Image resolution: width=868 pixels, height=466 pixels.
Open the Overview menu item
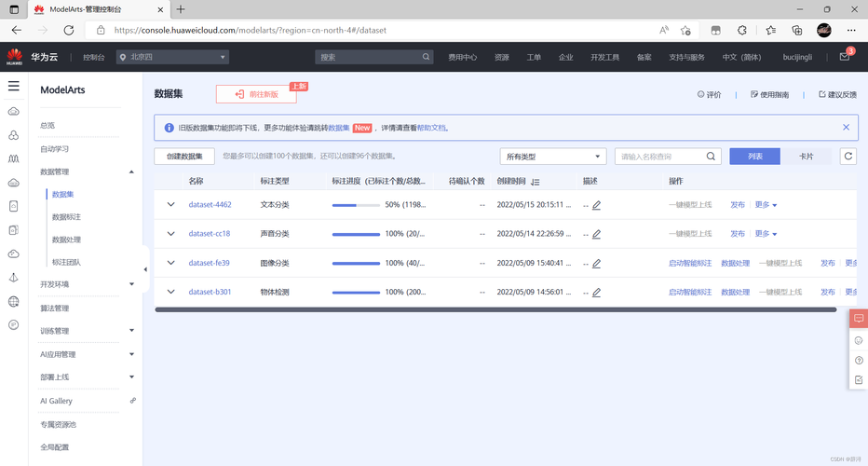pos(47,125)
